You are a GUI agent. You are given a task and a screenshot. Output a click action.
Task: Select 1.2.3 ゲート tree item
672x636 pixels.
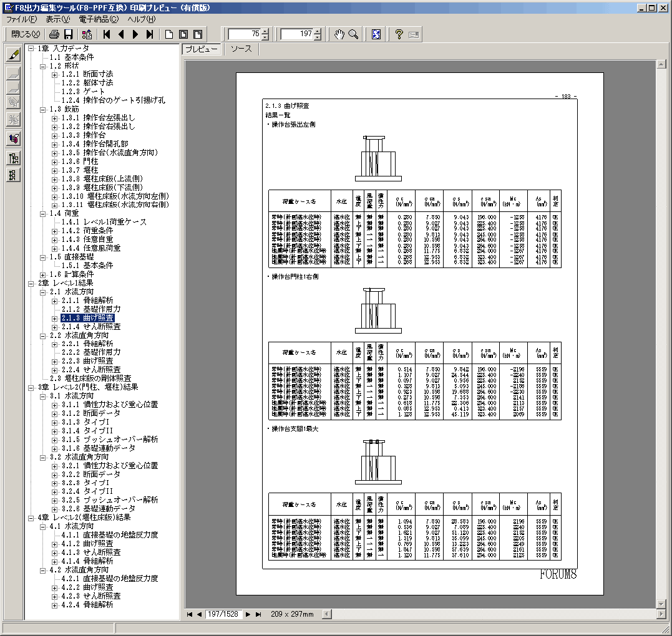tap(83, 92)
